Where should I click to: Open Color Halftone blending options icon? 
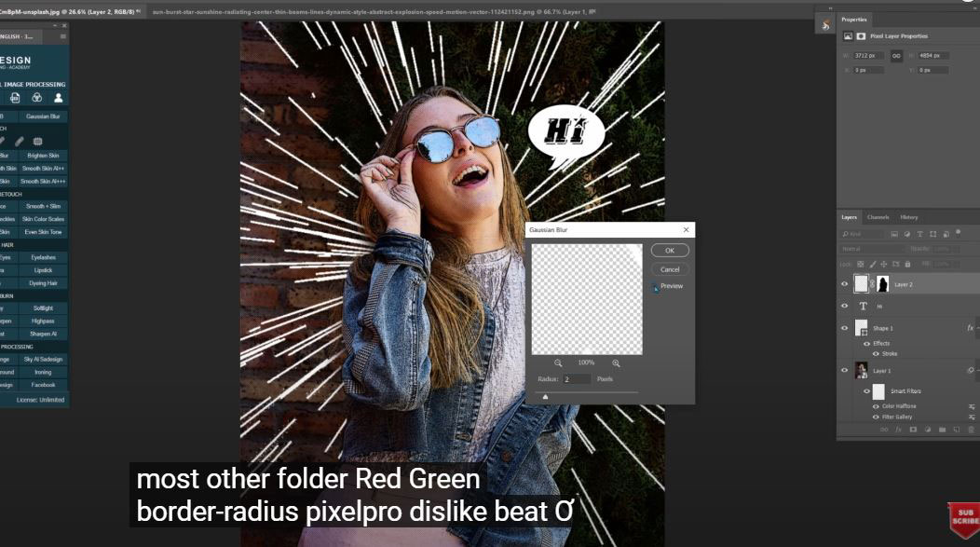(x=972, y=406)
